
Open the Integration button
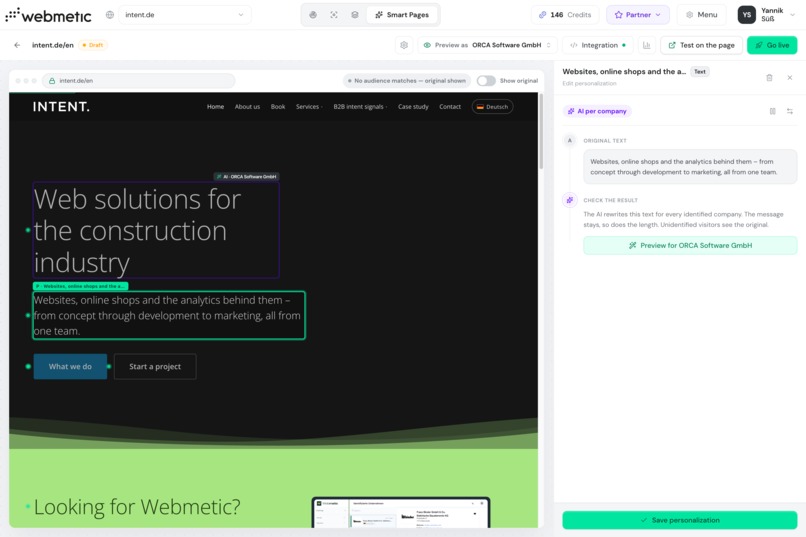[598, 45]
